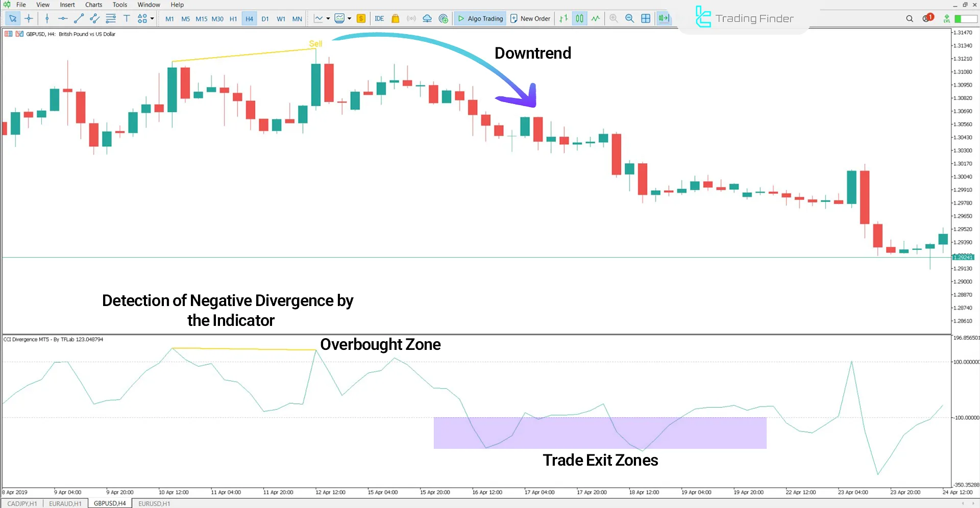980x508 pixels.
Task: Switch timeframe to D1
Action: click(265, 18)
